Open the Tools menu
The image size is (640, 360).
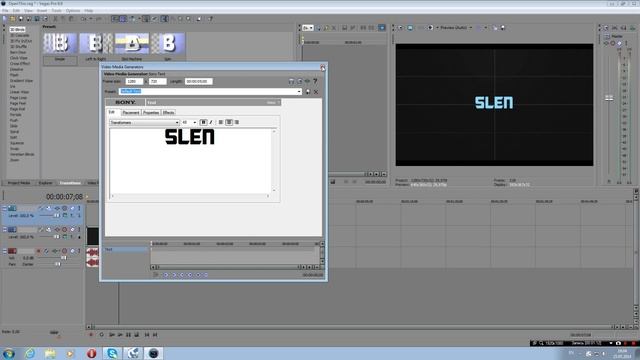(x=57, y=11)
